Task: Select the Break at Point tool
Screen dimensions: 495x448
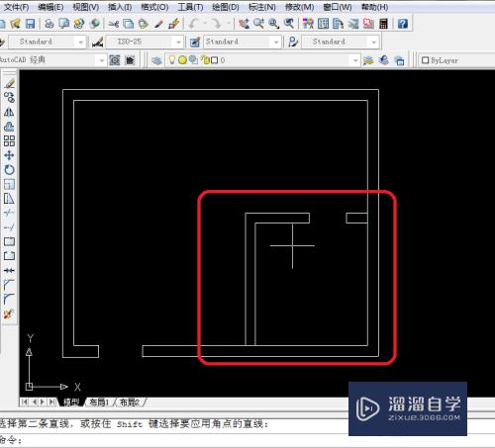Action: (9, 241)
